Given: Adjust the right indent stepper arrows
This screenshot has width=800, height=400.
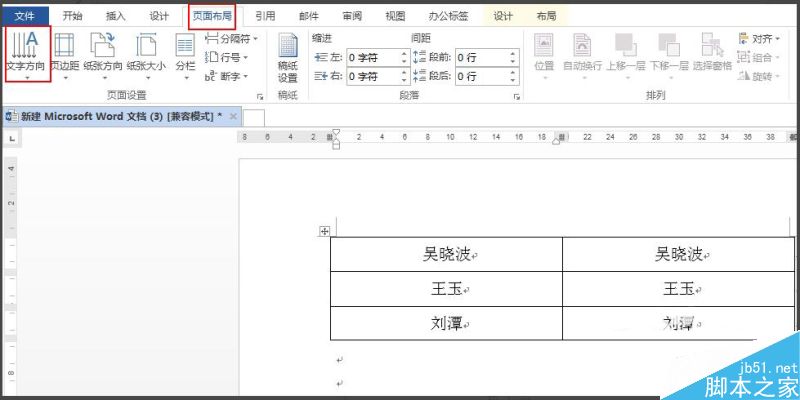Looking at the screenshot, I should [405, 77].
